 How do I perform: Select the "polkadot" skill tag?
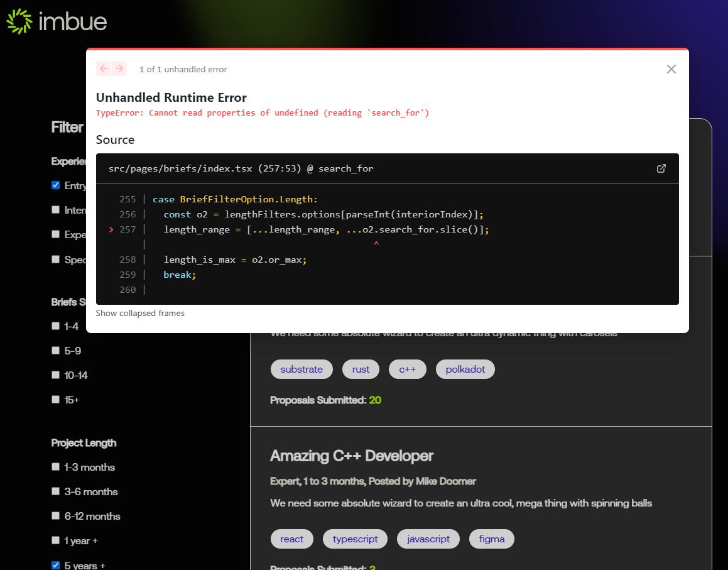click(x=465, y=369)
